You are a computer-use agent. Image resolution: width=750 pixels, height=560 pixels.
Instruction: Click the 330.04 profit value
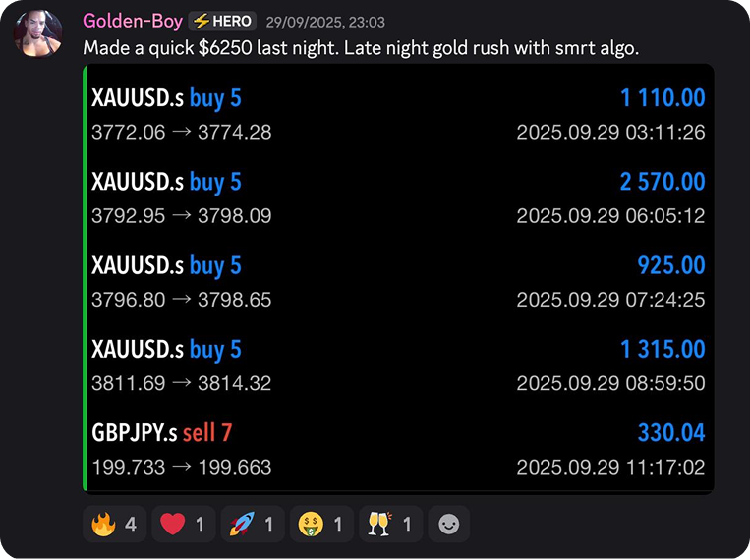[x=671, y=433]
